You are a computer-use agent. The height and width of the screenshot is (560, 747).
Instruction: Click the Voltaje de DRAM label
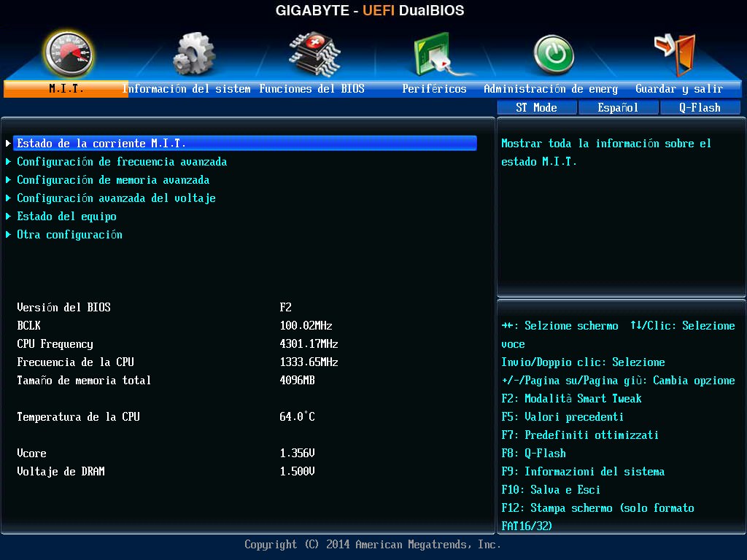click(x=61, y=472)
